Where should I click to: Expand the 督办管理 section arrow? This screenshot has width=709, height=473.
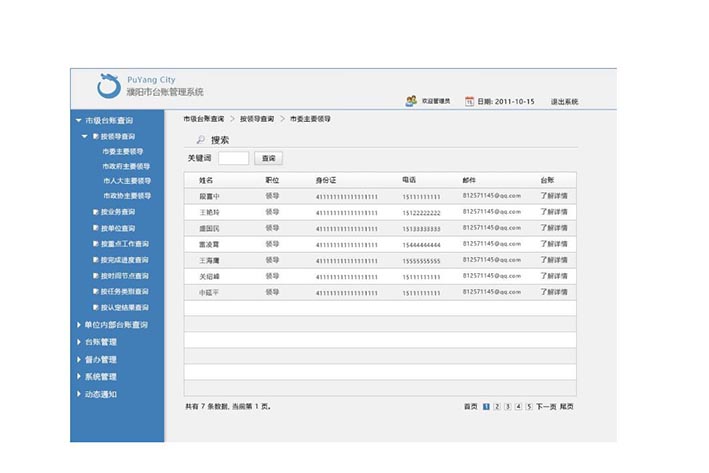79,359
